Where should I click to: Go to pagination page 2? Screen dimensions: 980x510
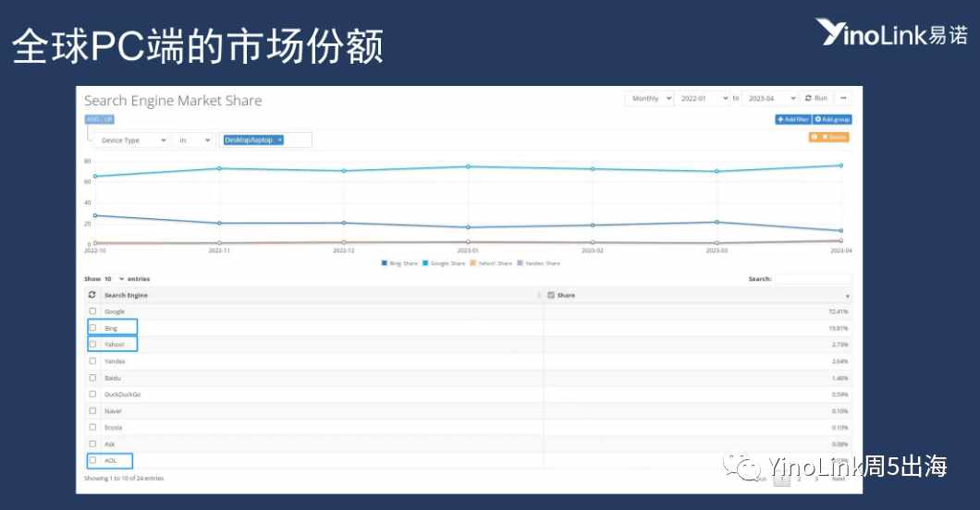click(799, 480)
